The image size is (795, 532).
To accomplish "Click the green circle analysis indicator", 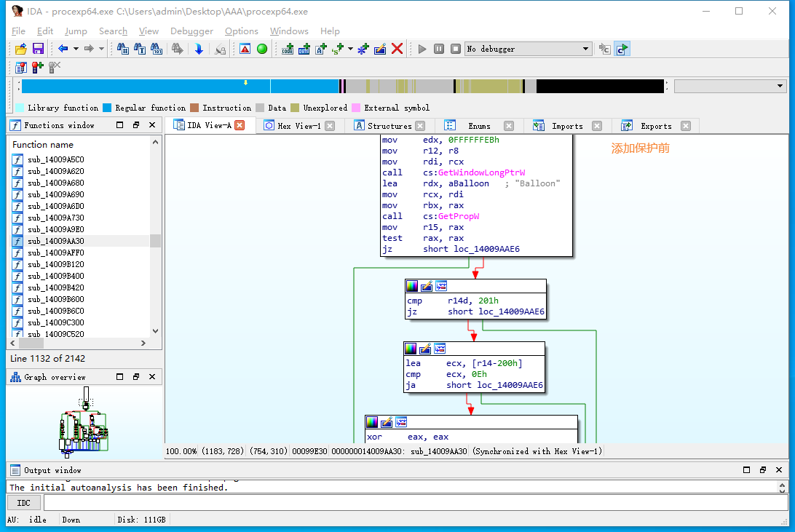I will 262,49.
